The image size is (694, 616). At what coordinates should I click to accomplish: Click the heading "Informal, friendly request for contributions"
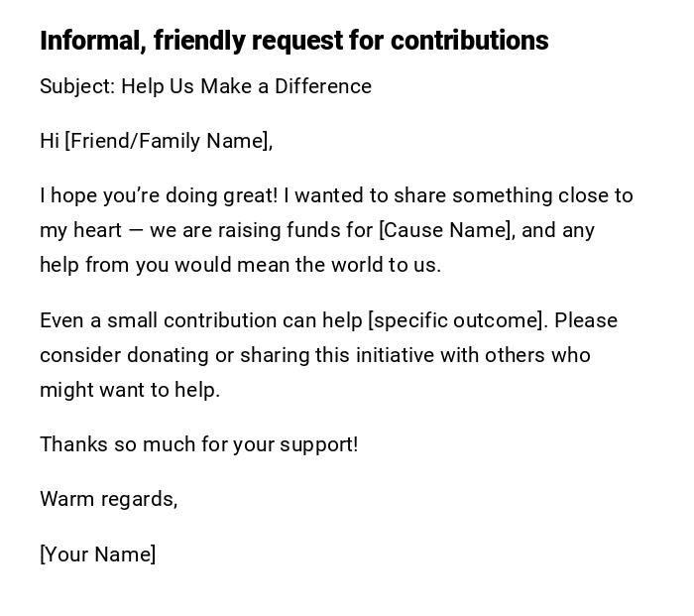[x=293, y=41]
